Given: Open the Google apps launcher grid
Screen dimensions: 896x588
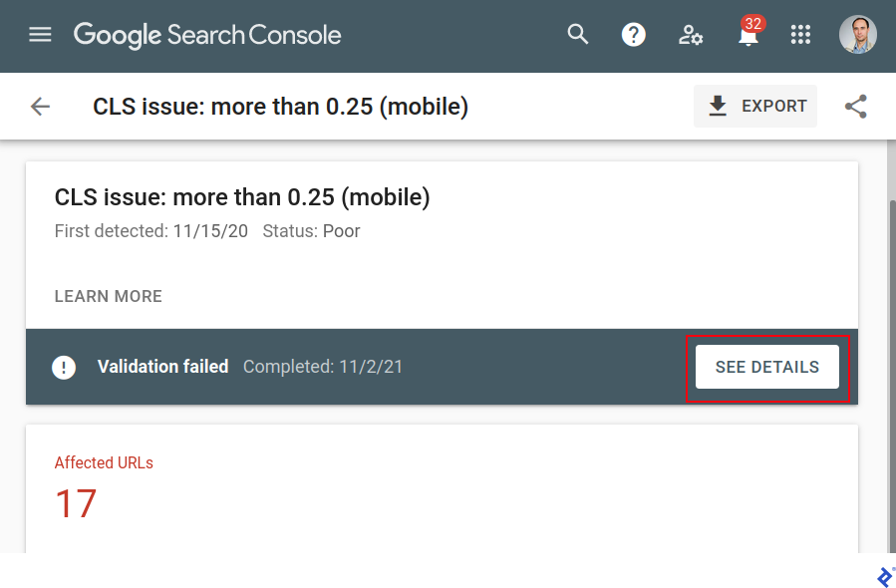Looking at the screenshot, I should pos(800,34).
